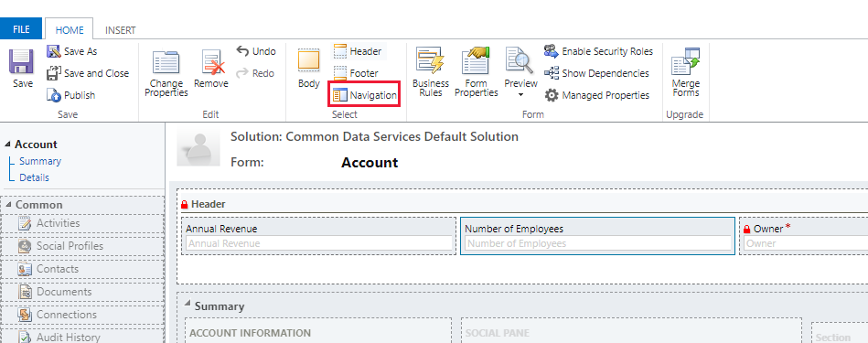Select Header in the Select group
Viewport: 868px width, 343px height.
(x=359, y=51)
